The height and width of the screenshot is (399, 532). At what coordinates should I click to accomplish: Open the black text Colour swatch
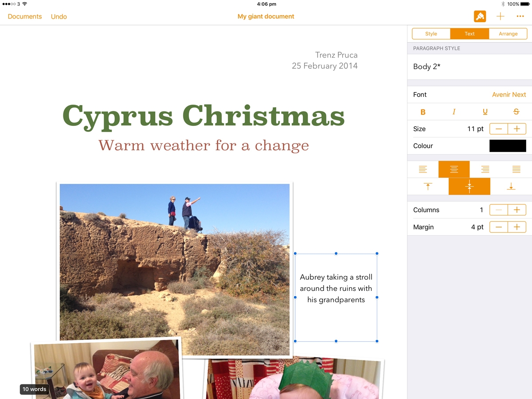point(508,146)
